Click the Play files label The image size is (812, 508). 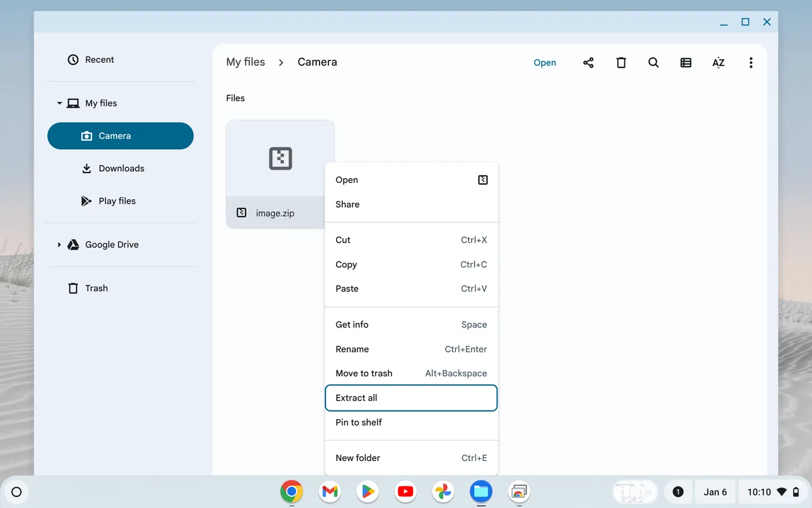point(117,201)
